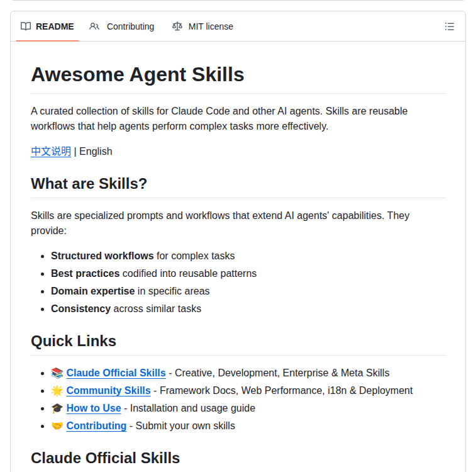Click the Awesome Agent Skills heading

click(138, 74)
